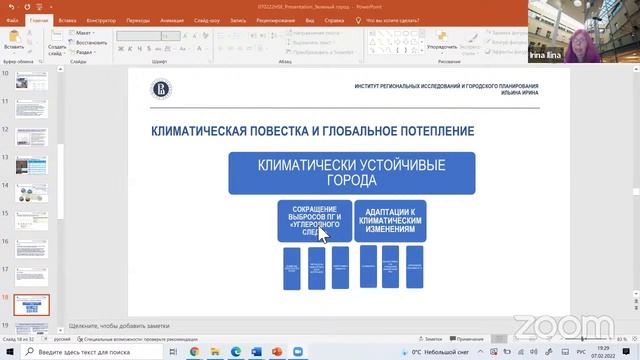
Task: Click the Вставить paste clipboard icon
Action: (x=14, y=36)
